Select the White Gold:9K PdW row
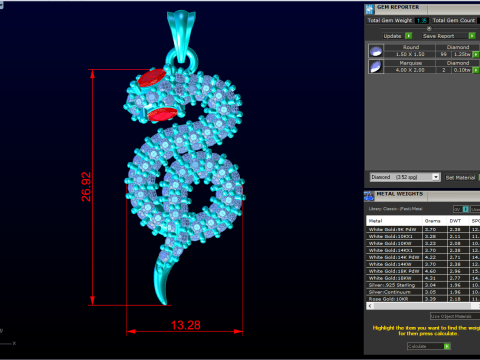The image size is (480, 360). 423,229
